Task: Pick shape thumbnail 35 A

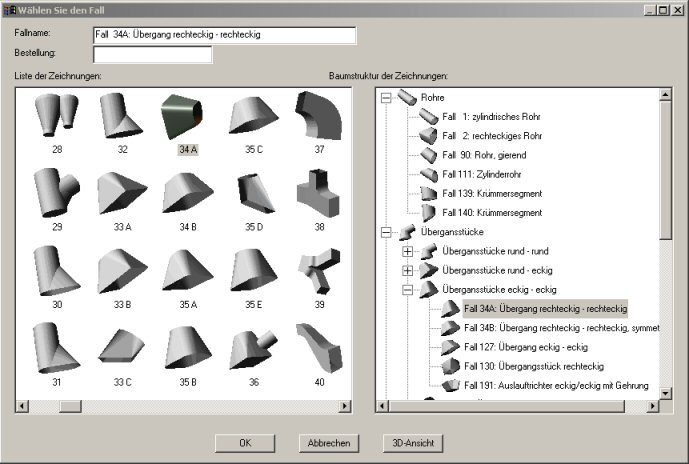Action: click(188, 270)
